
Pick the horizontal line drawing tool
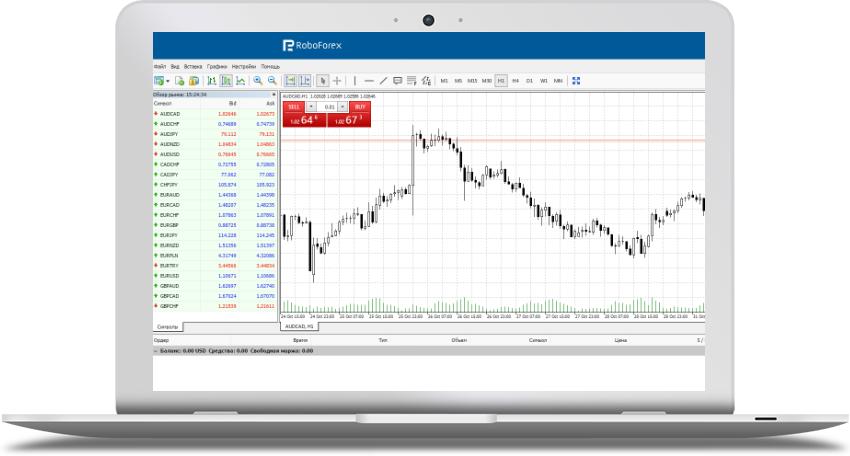click(x=369, y=80)
